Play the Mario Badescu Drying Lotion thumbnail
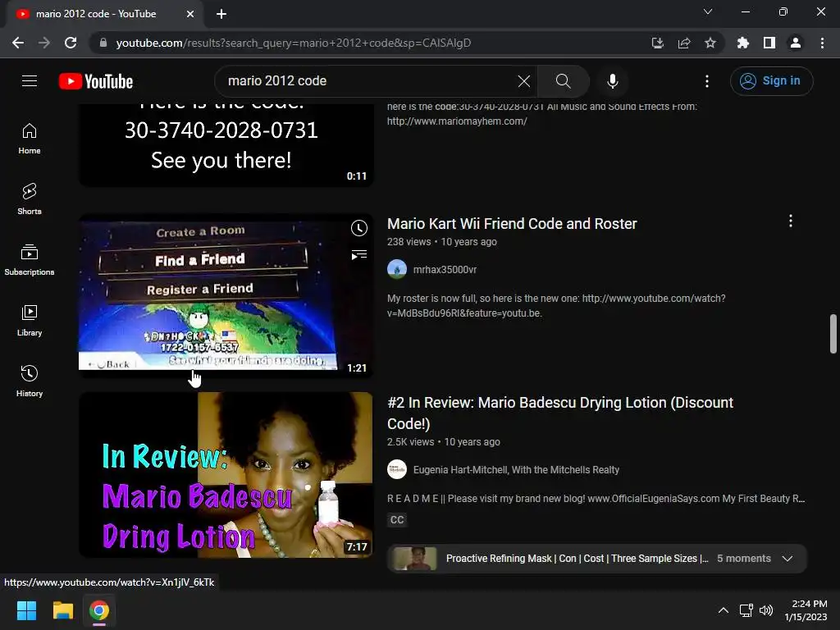 (x=226, y=475)
